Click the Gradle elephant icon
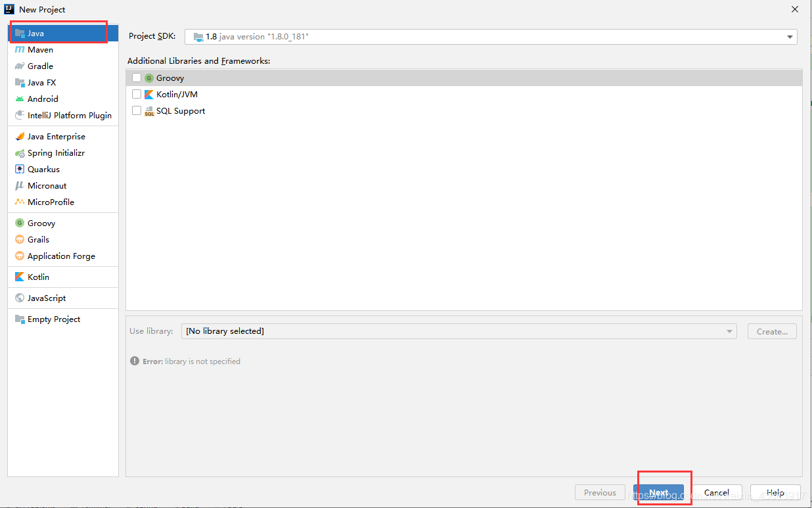This screenshot has width=812, height=508. 20,66
